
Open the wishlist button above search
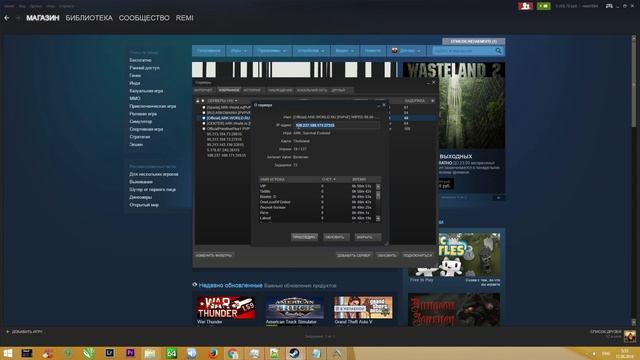click(x=473, y=41)
